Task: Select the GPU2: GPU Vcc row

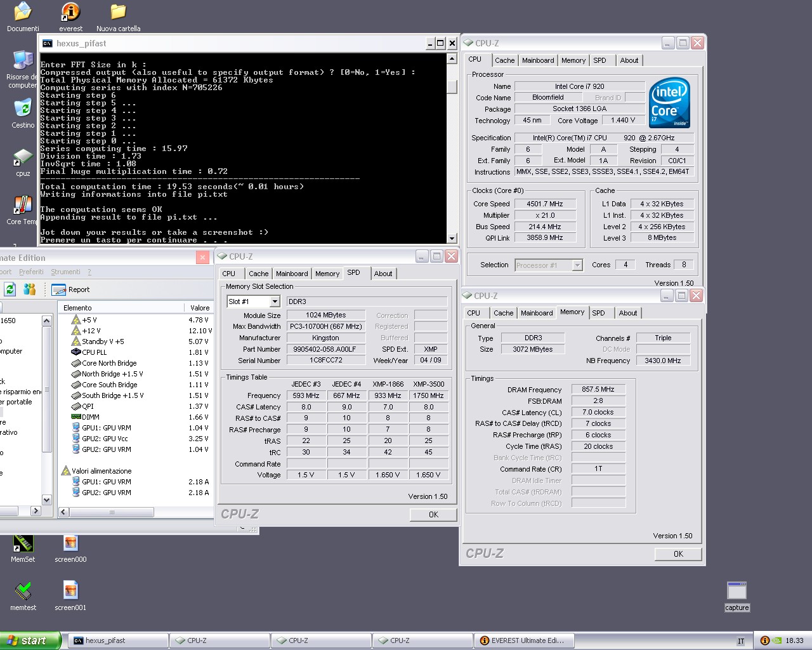Action: pos(140,439)
